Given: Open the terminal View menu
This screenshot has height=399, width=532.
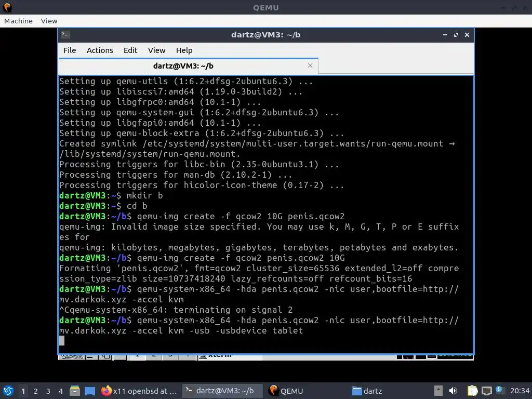Looking at the screenshot, I should pyautogui.click(x=156, y=50).
